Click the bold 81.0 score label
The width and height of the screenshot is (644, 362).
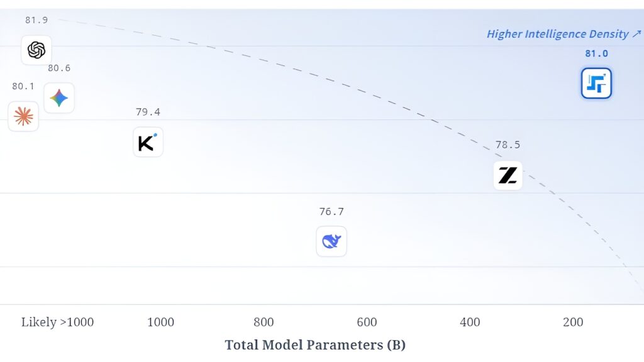(596, 53)
